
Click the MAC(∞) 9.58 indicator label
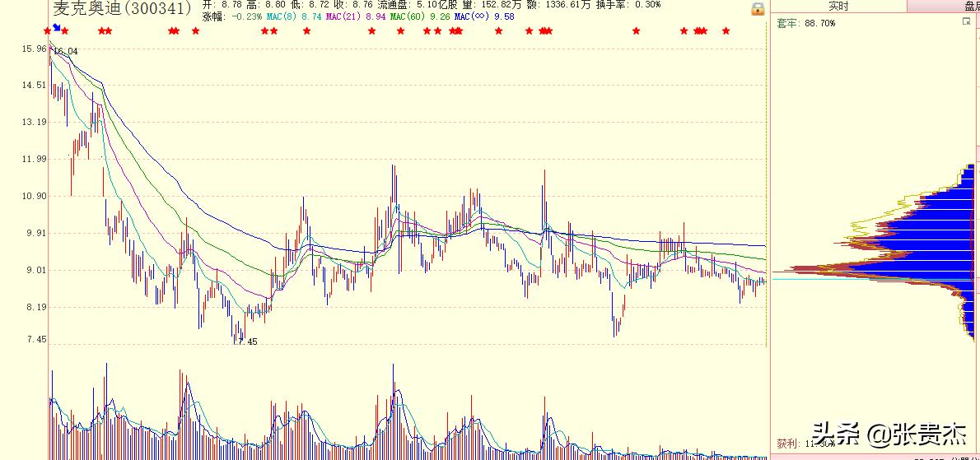[484, 16]
